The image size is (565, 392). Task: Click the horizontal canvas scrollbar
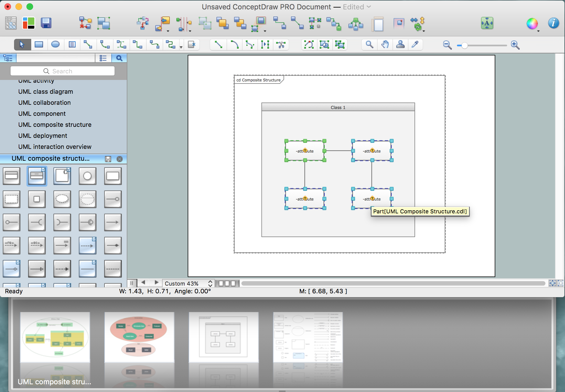[393, 283]
